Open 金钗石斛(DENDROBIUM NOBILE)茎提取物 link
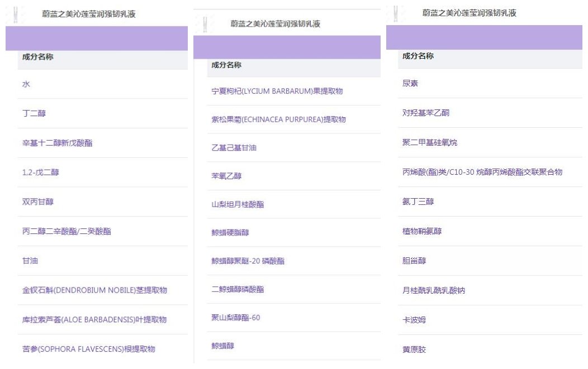588x369 pixels. click(x=94, y=290)
